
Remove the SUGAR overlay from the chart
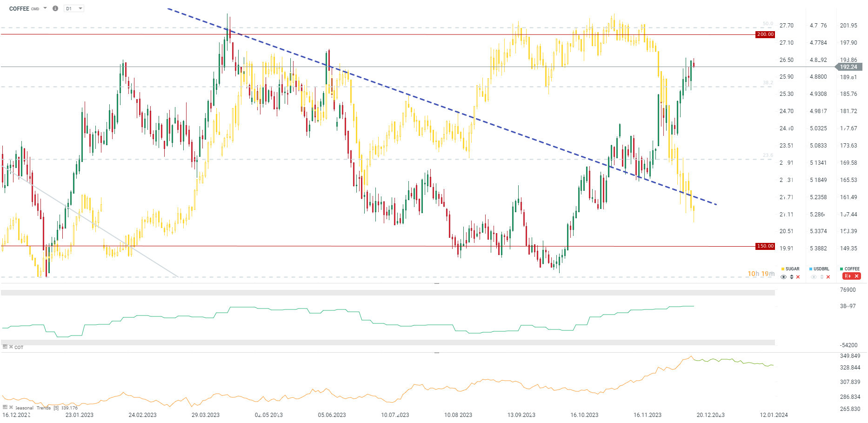(798, 277)
